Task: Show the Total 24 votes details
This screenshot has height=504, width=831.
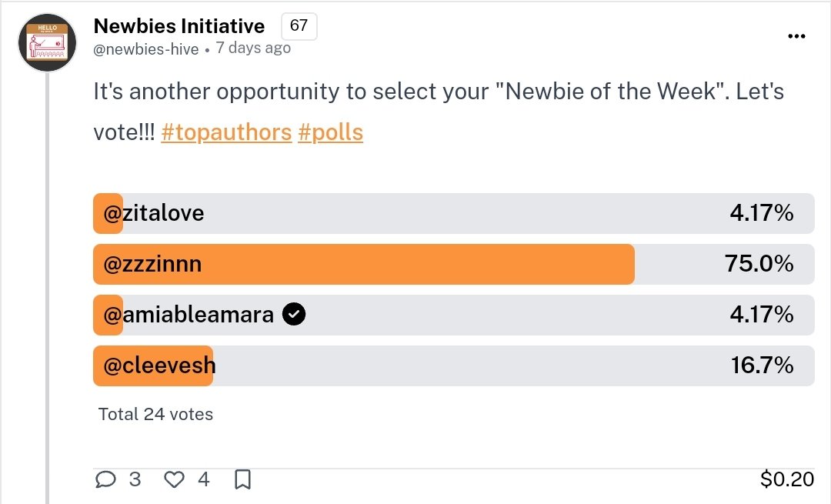Action: tap(155, 414)
